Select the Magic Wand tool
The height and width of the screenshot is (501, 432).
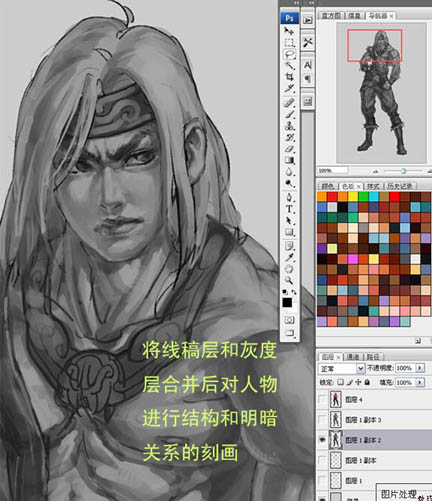point(289,65)
